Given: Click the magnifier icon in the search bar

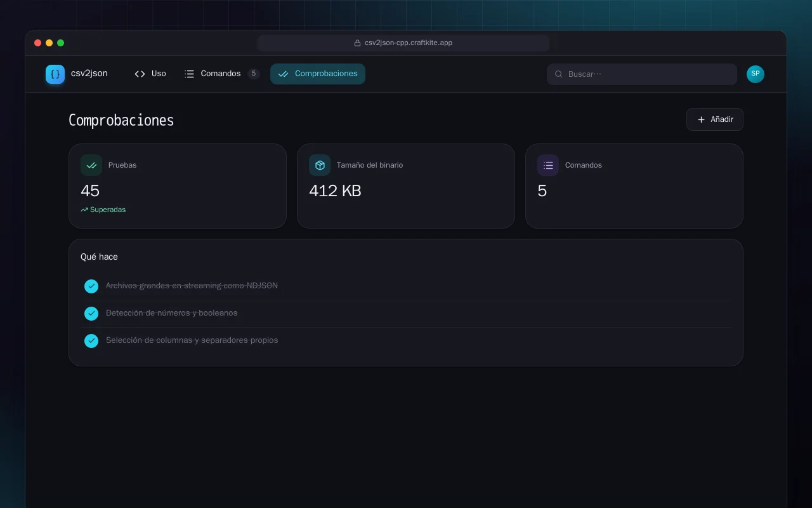Looking at the screenshot, I should tap(559, 74).
